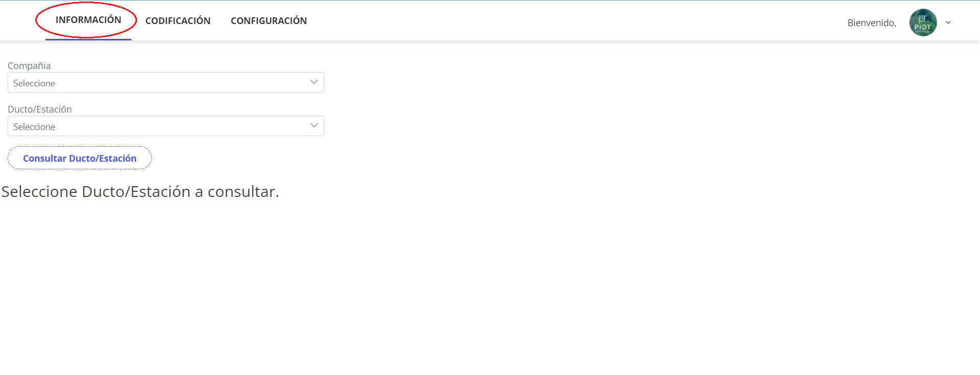
Task: Click the Ducto/Estación dropdown arrow
Action: pyautogui.click(x=314, y=126)
